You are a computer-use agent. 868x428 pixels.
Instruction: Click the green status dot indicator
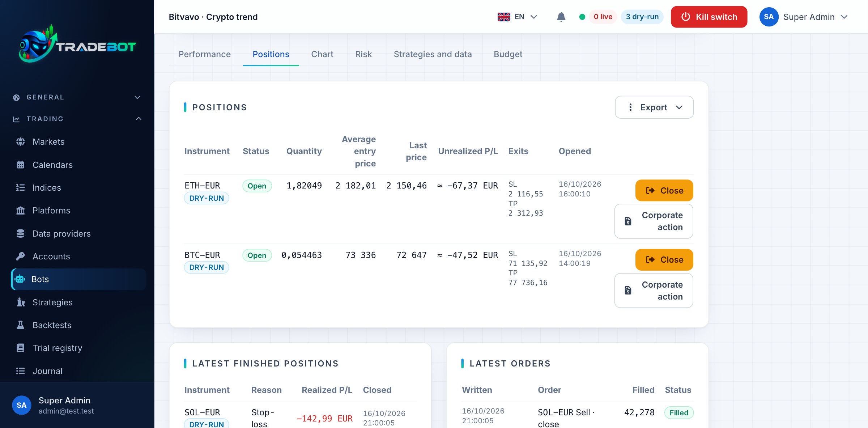pyautogui.click(x=582, y=17)
